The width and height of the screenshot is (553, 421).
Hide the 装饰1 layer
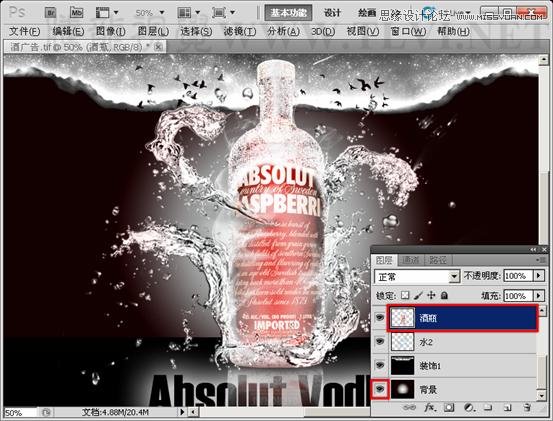coord(379,365)
